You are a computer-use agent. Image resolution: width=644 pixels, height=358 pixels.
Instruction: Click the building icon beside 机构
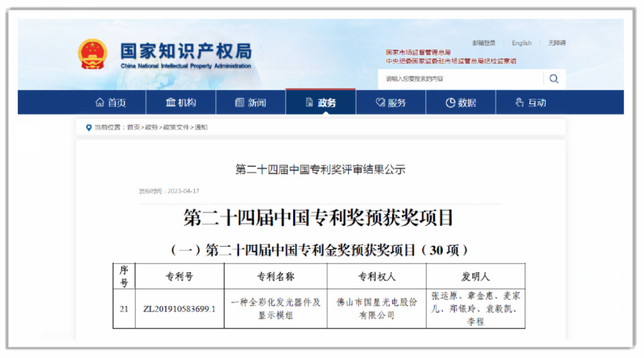click(170, 103)
